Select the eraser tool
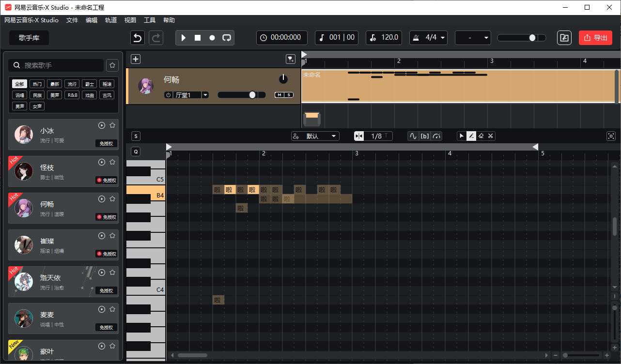Viewport: 621px width, 364px height. (481, 136)
